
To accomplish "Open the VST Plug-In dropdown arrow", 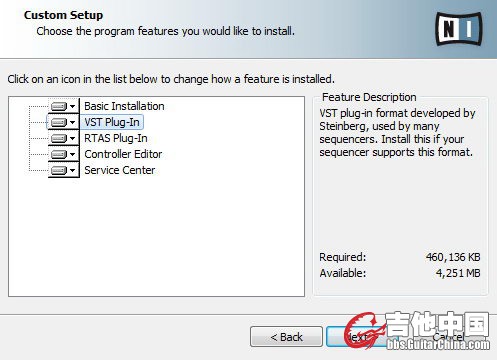I will click(72, 123).
